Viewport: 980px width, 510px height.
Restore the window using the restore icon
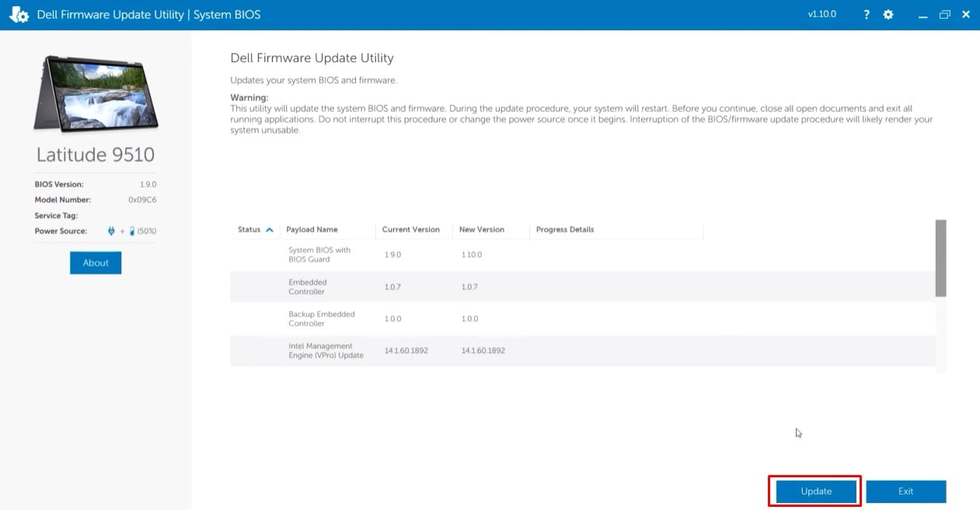[x=944, y=15]
